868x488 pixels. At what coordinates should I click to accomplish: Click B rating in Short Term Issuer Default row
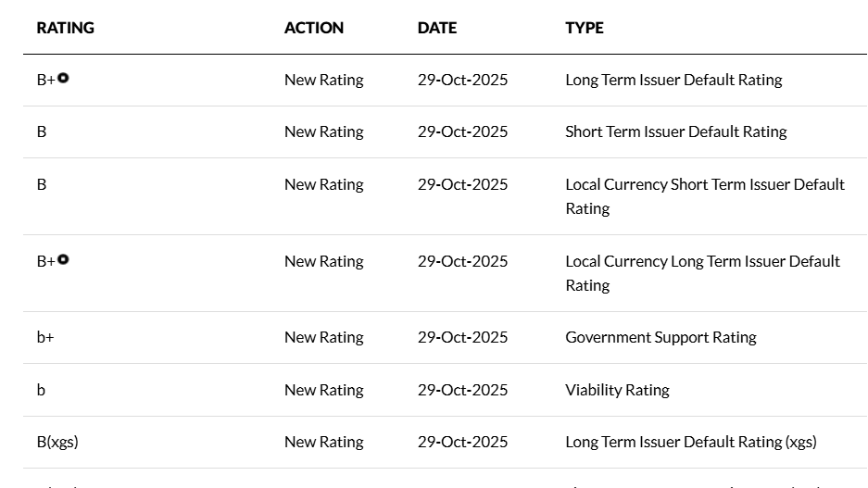pyautogui.click(x=42, y=131)
